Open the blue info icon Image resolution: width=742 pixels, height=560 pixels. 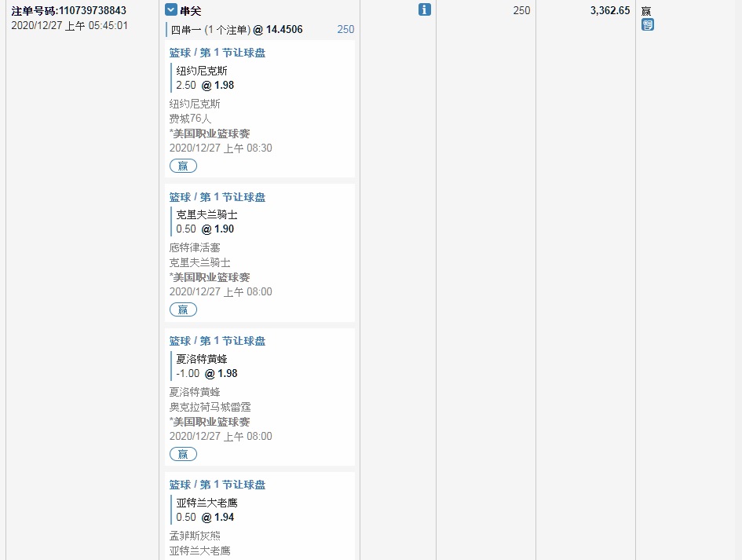[425, 9]
